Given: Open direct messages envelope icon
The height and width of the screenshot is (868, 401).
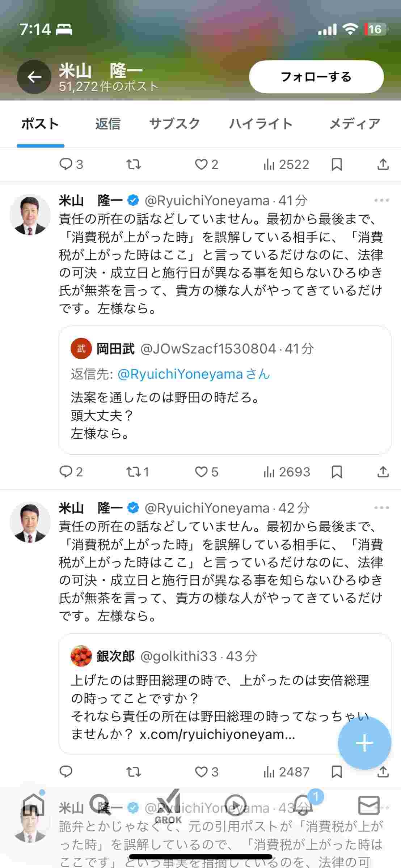Looking at the screenshot, I should (x=368, y=805).
